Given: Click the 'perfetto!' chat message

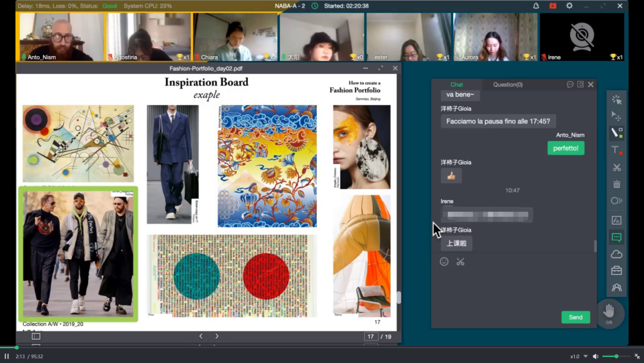Looking at the screenshot, I should [565, 148].
